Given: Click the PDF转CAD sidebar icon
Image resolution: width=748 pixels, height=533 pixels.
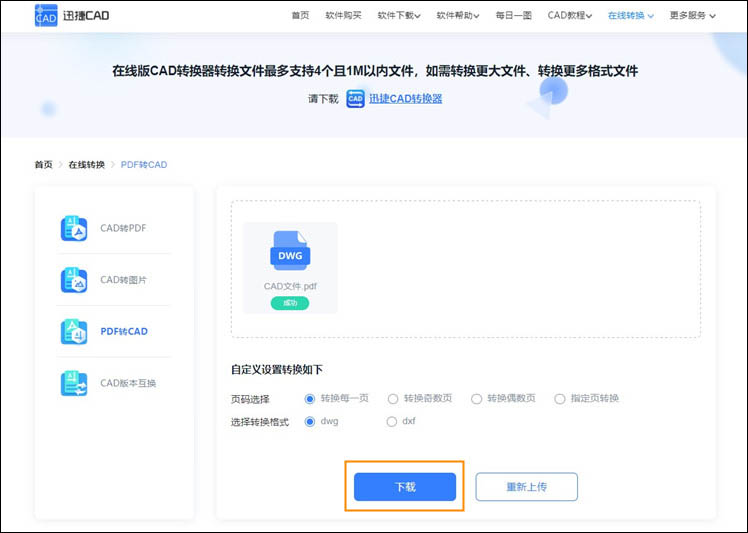Looking at the screenshot, I should [74, 331].
